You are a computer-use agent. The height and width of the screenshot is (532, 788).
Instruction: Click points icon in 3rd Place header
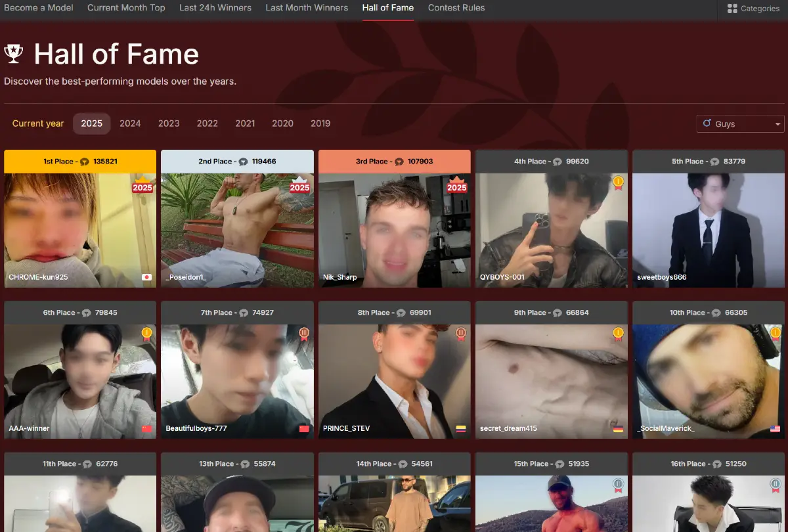click(x=399, y=162)
